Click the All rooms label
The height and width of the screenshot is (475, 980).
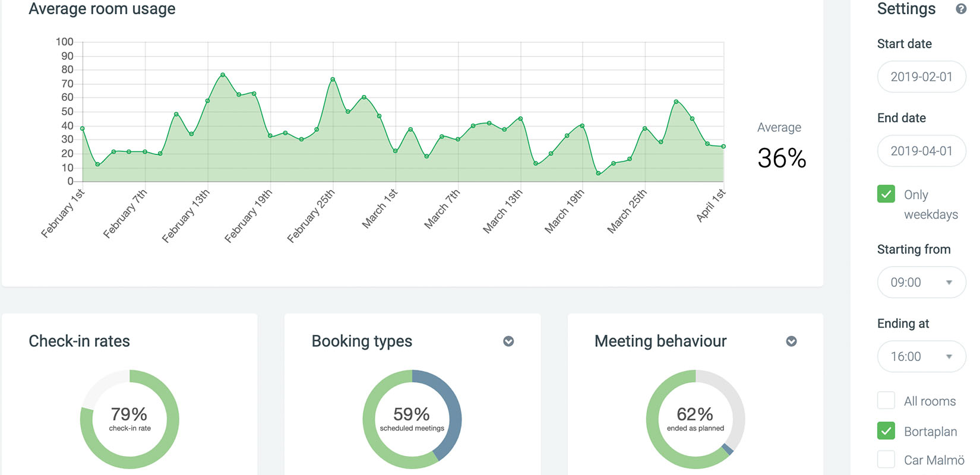pyautogui.click(x=930, y=401)
